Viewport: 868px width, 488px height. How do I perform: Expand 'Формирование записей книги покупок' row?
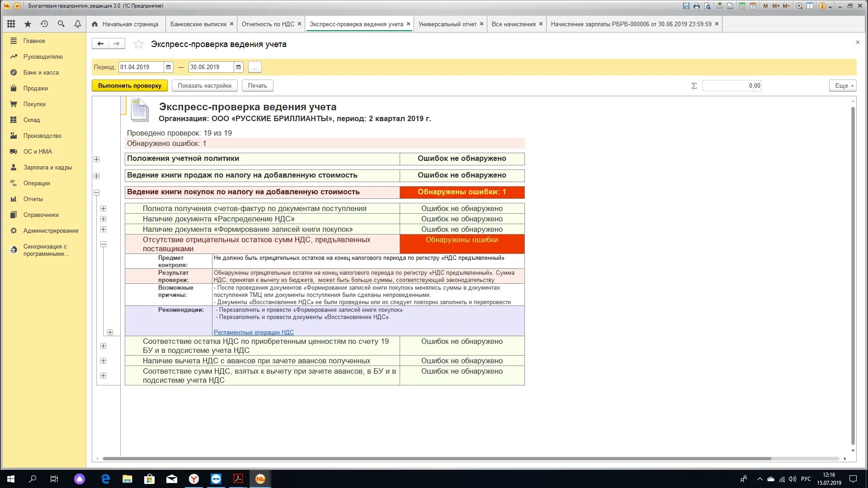(103, 229)
